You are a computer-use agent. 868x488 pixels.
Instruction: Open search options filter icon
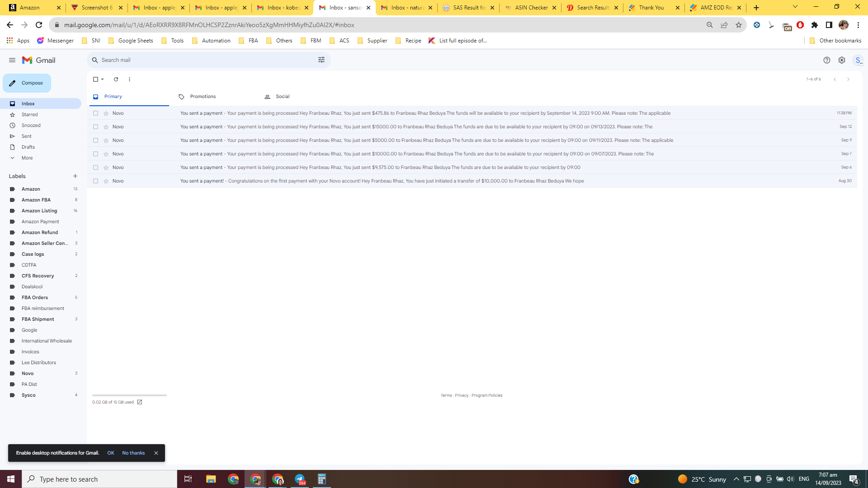(321, 60)
